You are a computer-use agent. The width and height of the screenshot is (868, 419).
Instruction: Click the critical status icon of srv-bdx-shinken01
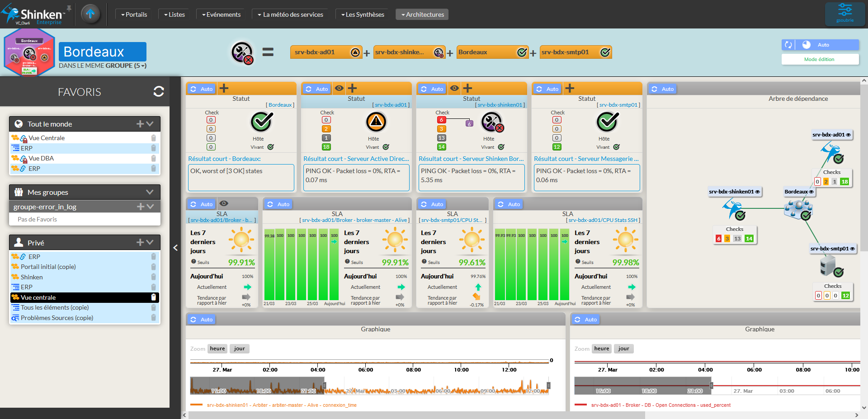[x=492, y=122]
